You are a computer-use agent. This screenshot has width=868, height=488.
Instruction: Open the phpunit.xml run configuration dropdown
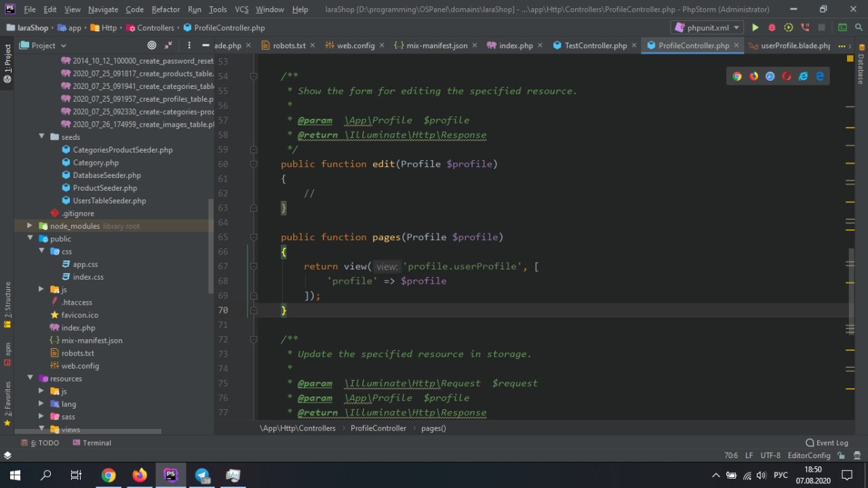(707, 28)
